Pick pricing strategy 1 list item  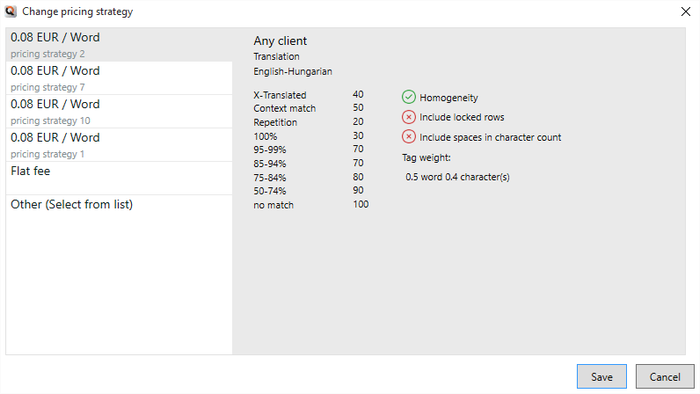[119, 145]
